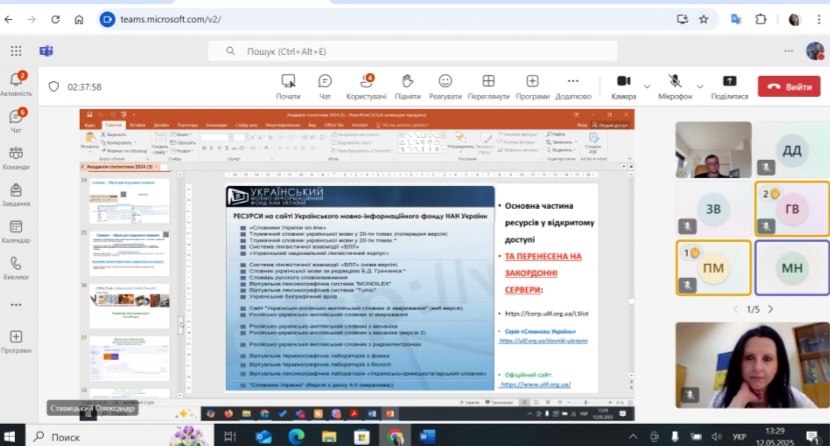Open Додатково more options menu
The height and width of the screenshot is (446, 830).
coord(573,85)
